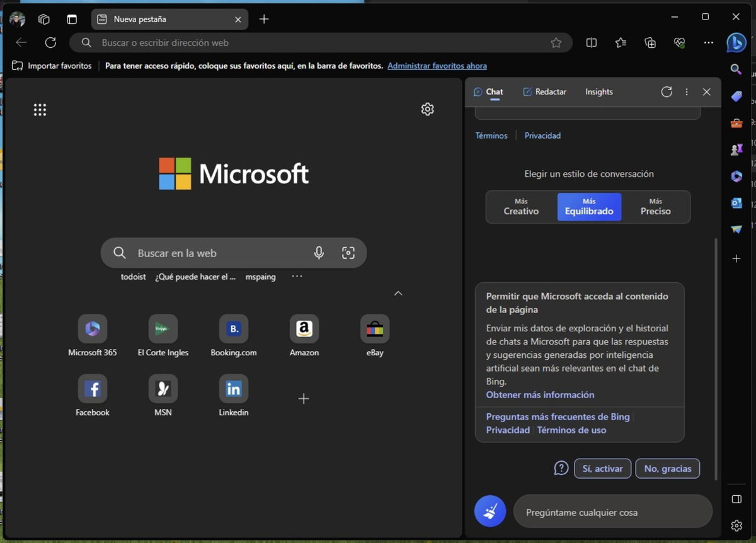756x543 pixels.
Task: Open Microsoft 365 from the sidebar
Action: point(735,176)
